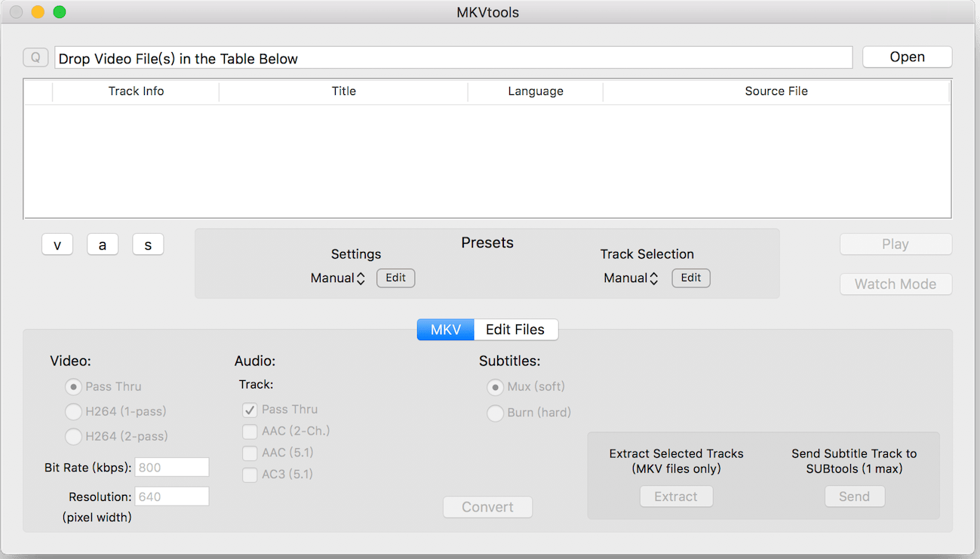Toggle the audio Pass Thru checkbox
The width and height of the screenshot is (980, 559).
pos(250,410)
